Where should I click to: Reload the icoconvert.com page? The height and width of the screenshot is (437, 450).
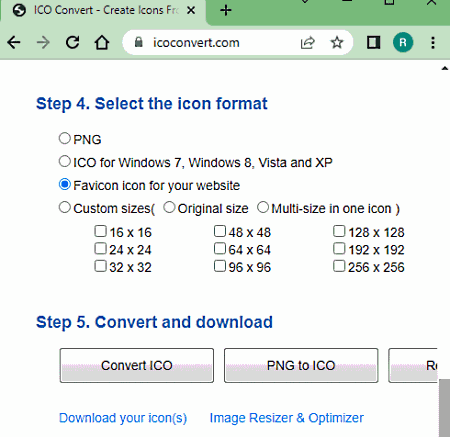tap(72, 43)
